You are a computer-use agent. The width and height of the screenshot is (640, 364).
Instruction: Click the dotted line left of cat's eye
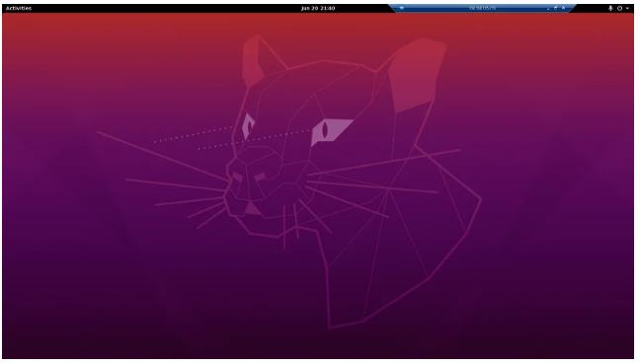tap(193, 134)
